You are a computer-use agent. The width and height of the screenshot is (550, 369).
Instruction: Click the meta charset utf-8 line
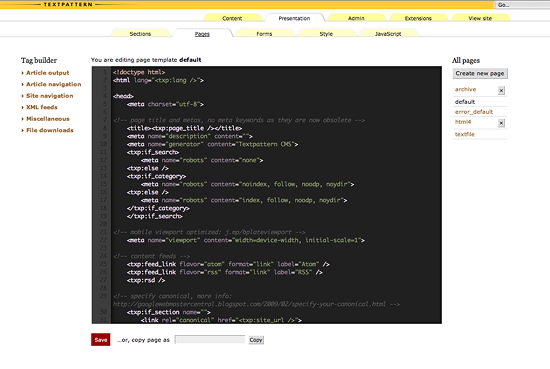click(x=165, y=104)
